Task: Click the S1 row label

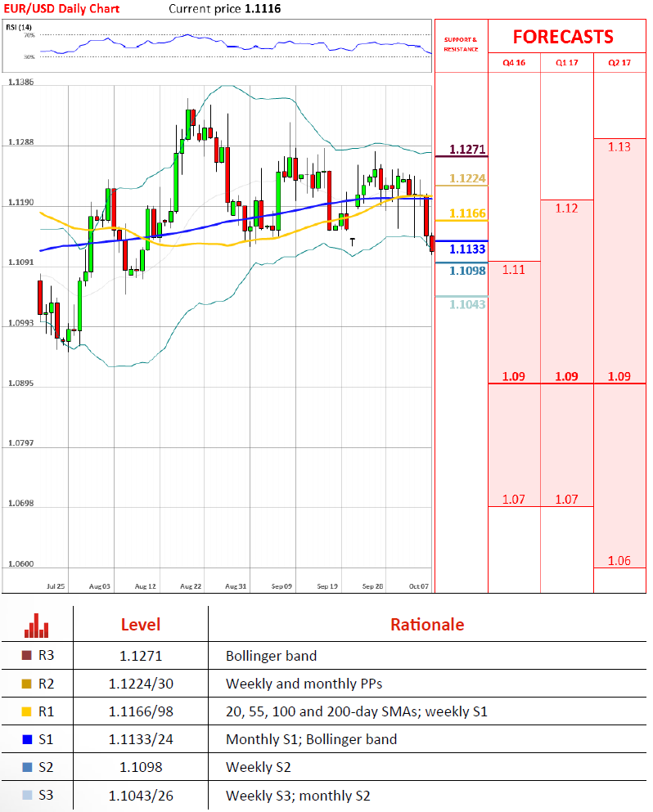Action: tap(46, 739)
